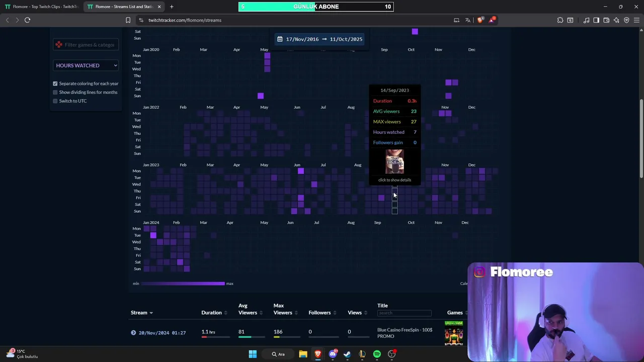Screen dimensions: 644x362
Task: Reload the page with the refresh icon
Action: pyautogui.click(x=27, y=20)
